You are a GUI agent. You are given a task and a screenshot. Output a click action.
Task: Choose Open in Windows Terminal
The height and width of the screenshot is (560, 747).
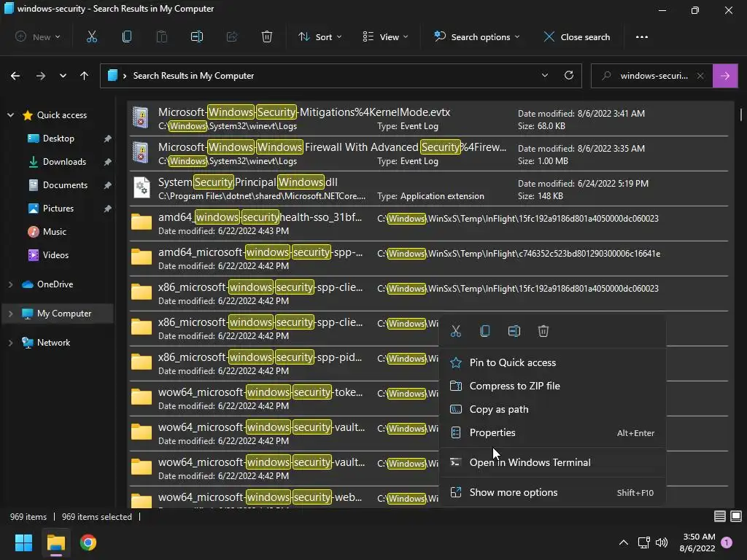tap(552, 462)
